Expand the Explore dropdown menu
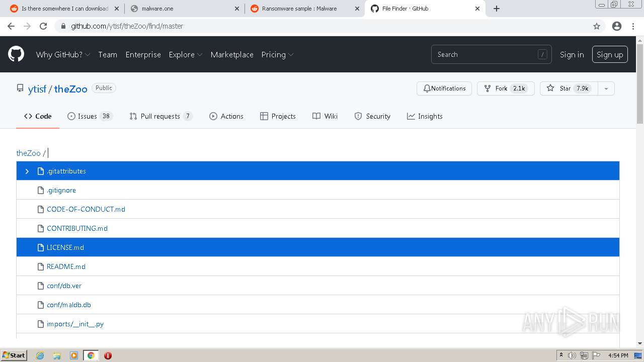Screen dimensions: 644x362 (186, 54)
